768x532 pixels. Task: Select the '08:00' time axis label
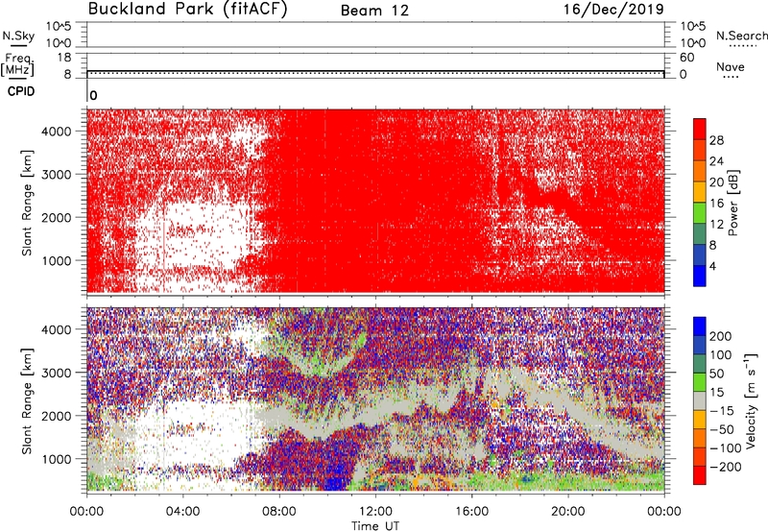click(279, 512)
